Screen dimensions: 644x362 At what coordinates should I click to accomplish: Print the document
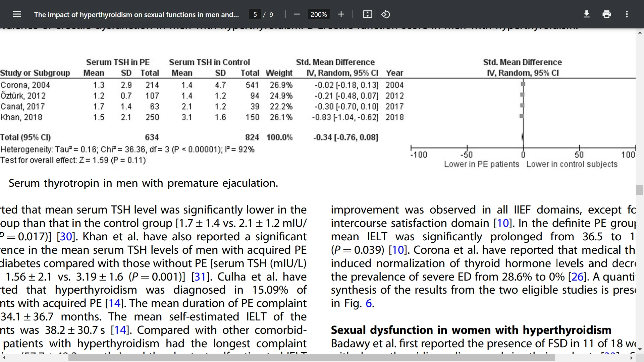[607, 14]
